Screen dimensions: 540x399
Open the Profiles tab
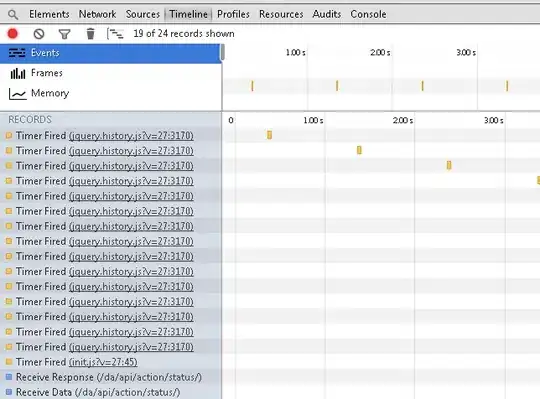(x=233, y=14)
